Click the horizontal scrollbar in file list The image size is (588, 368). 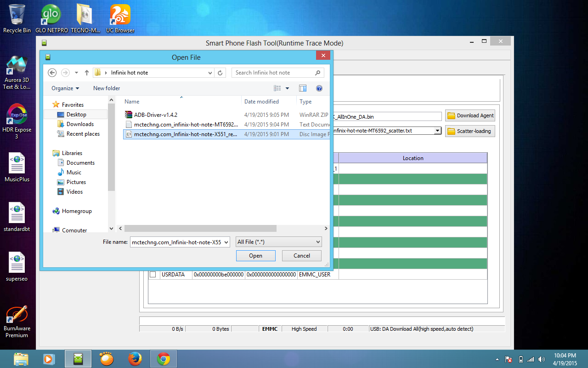pos(200,228)
